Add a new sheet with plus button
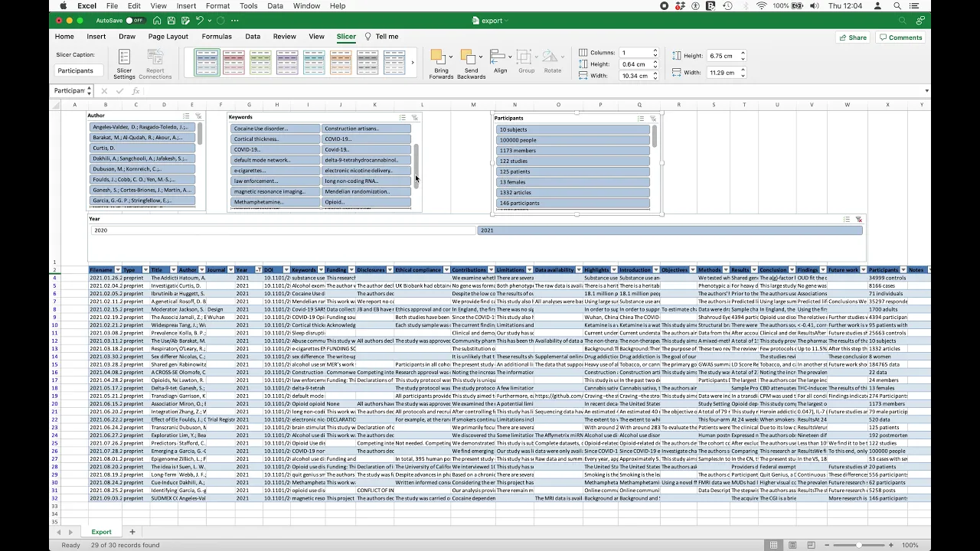This screenshot has width=980, height=551. tap(132, 532)
